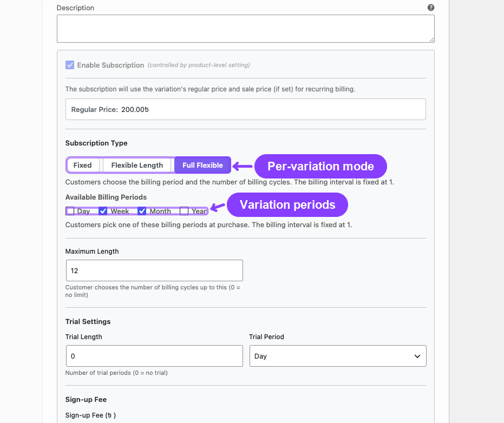Uncheck the Month billing period checkbox
The width and height of the screenshot is (504, 423).
[142, 211]
